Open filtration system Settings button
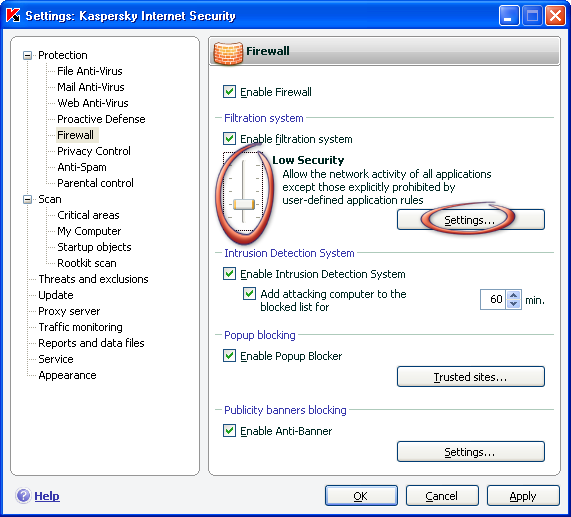The image size is (571, 517). (470, 220)
